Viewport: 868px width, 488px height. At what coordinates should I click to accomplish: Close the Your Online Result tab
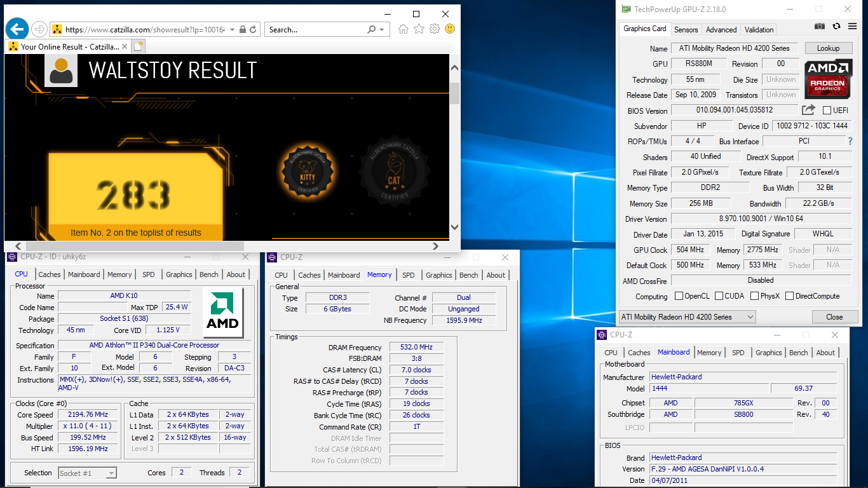click(x=123, y=46)
